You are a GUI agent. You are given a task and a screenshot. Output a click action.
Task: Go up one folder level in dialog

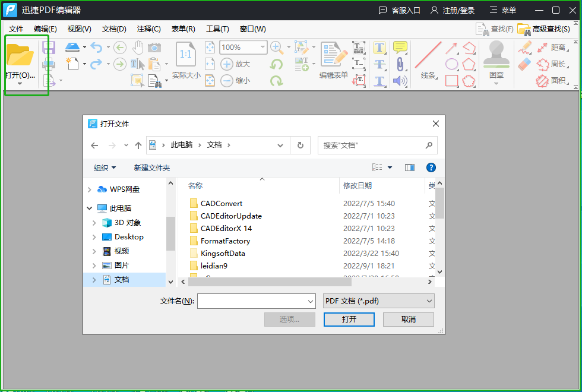pyautogui.click(x=138, y=146)
